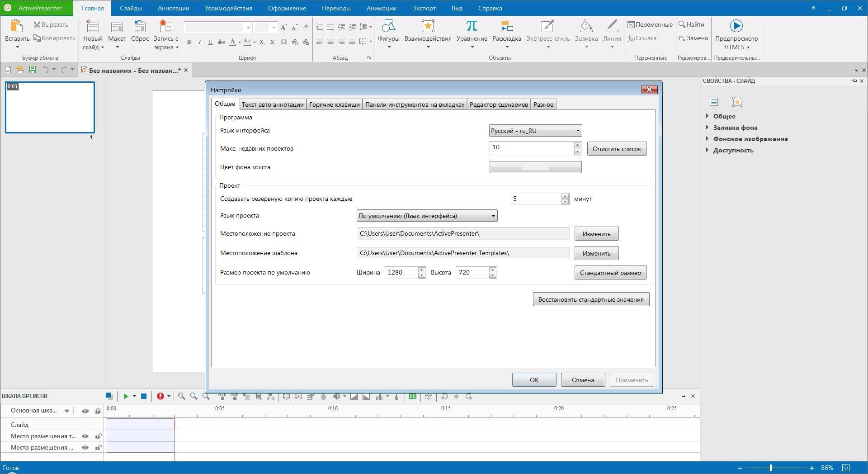Click the Цвет фона холста color swatch
Screen dimensions: 868x474
click(535, 167)
